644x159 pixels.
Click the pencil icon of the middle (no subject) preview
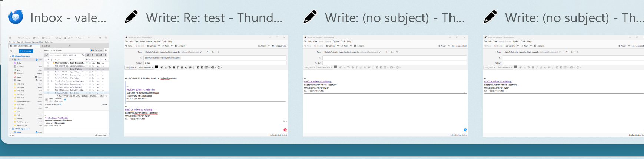point(310,17)
